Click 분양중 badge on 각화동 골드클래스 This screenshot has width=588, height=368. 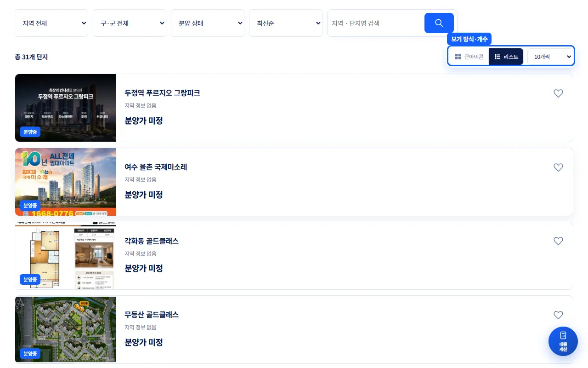click(30, 280)
